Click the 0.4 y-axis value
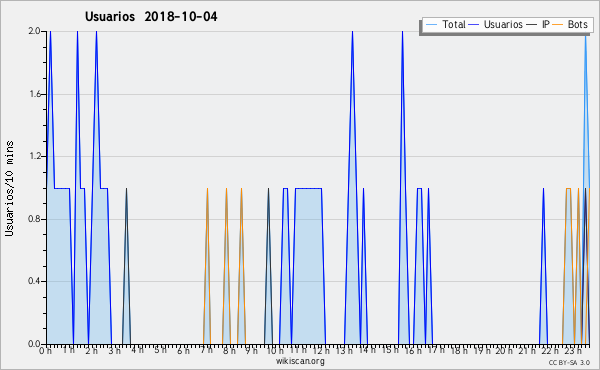 click(34, 281)
